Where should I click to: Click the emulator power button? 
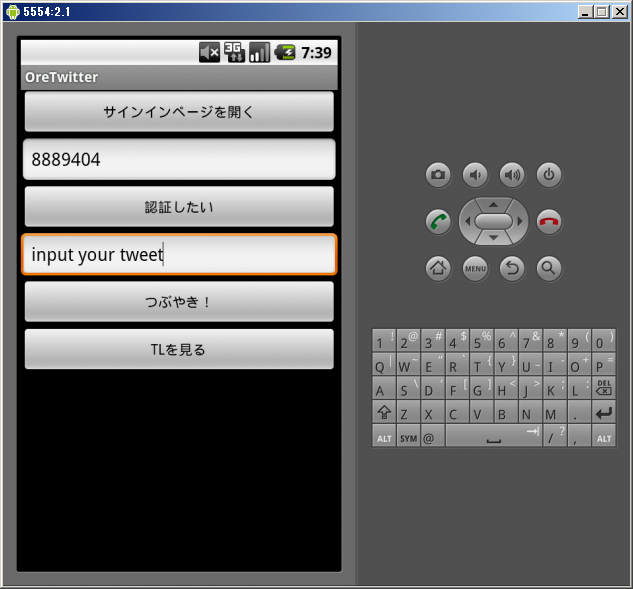(549, 175)
